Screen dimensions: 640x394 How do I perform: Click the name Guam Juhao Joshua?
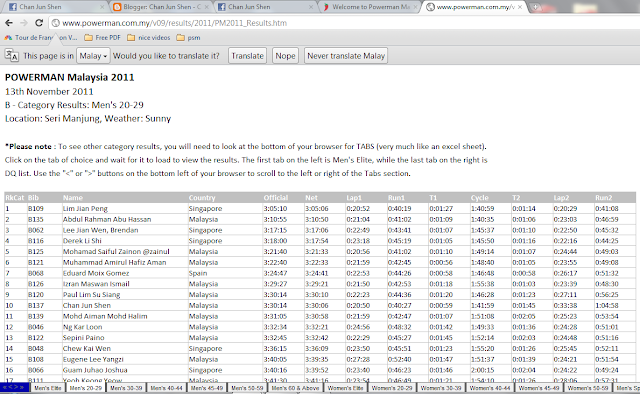95,370
